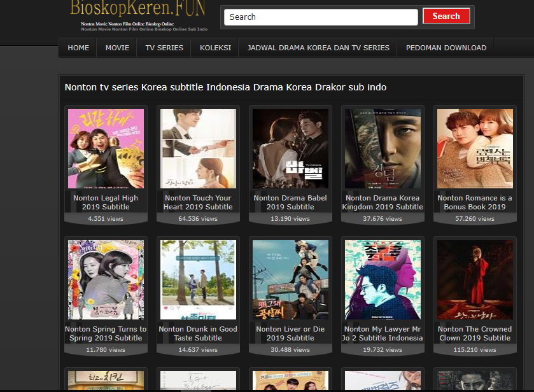Open the Liver or Die poster thumbnail
This screenshot has width=534, height=392.
(290, 279)
